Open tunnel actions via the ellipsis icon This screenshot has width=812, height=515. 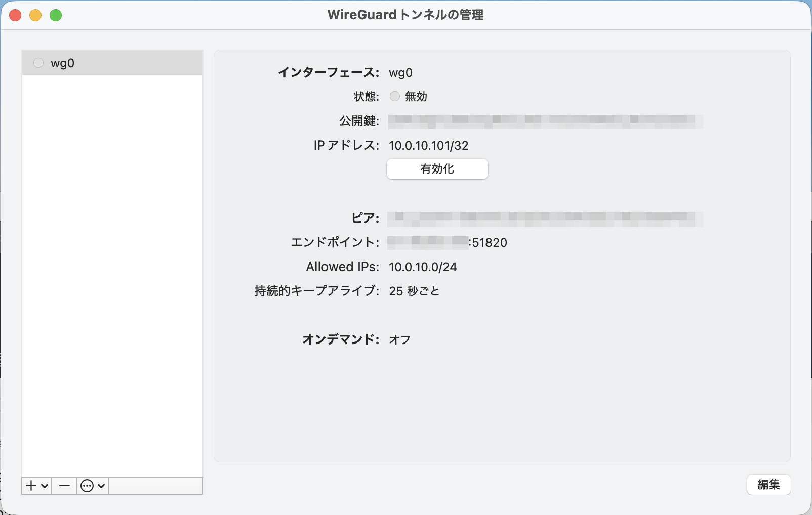(x=87, y=485)
